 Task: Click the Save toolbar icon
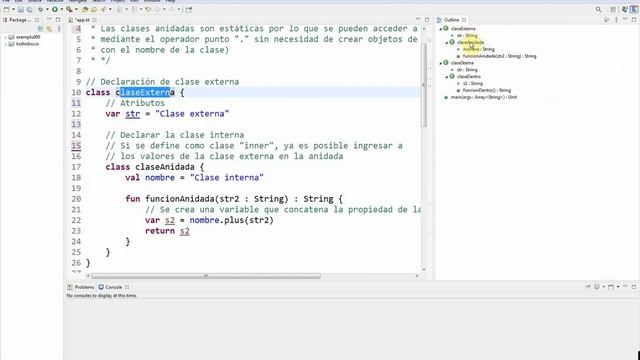click(x=20, y=9)
